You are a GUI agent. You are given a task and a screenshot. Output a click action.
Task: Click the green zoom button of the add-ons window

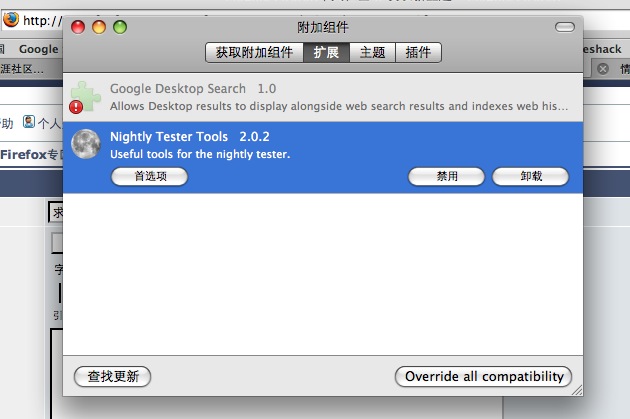pos(120,27)
